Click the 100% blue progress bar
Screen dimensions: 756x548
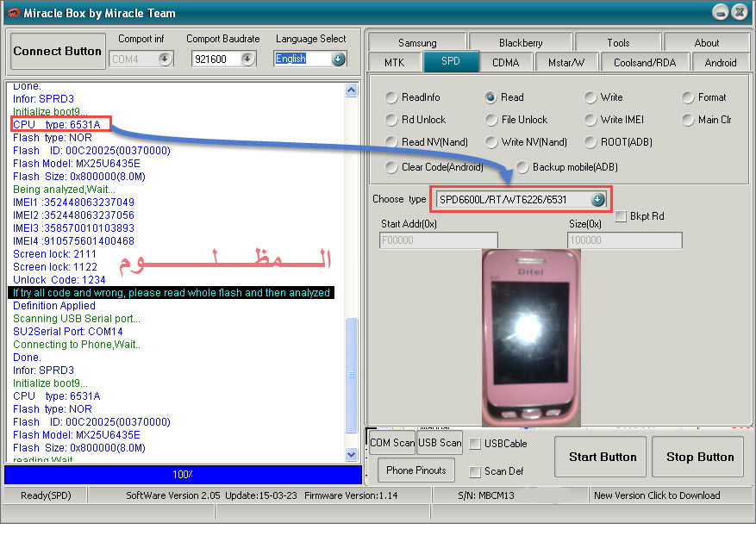click(x=184, y=474)
